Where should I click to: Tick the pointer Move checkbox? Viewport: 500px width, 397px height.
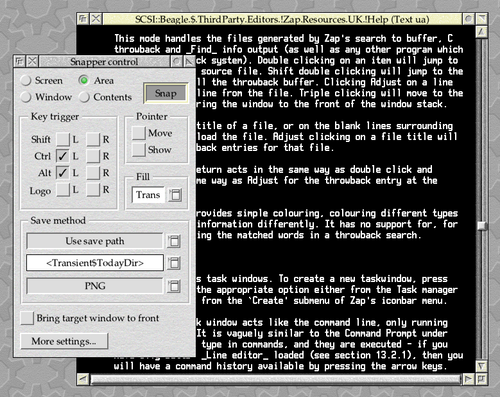pos(138,133)
